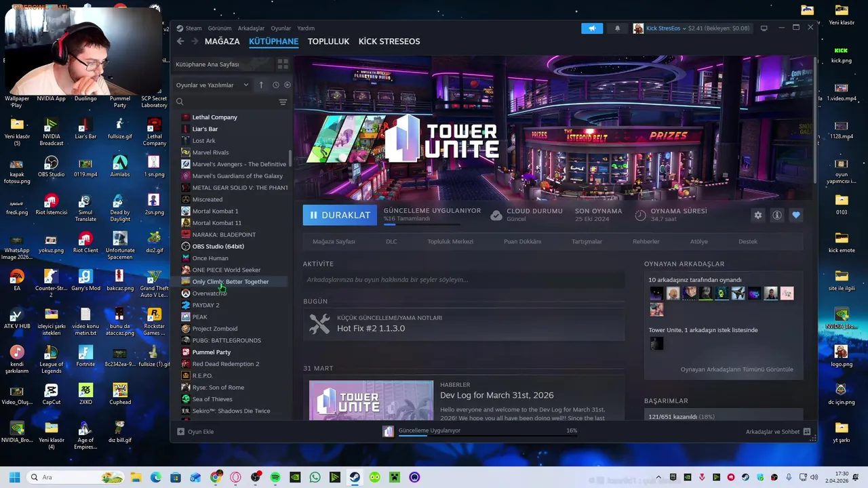Sort library list with the up-arrow icon
The height and width of the screenshot is (488, 868).
coord(261,85)
